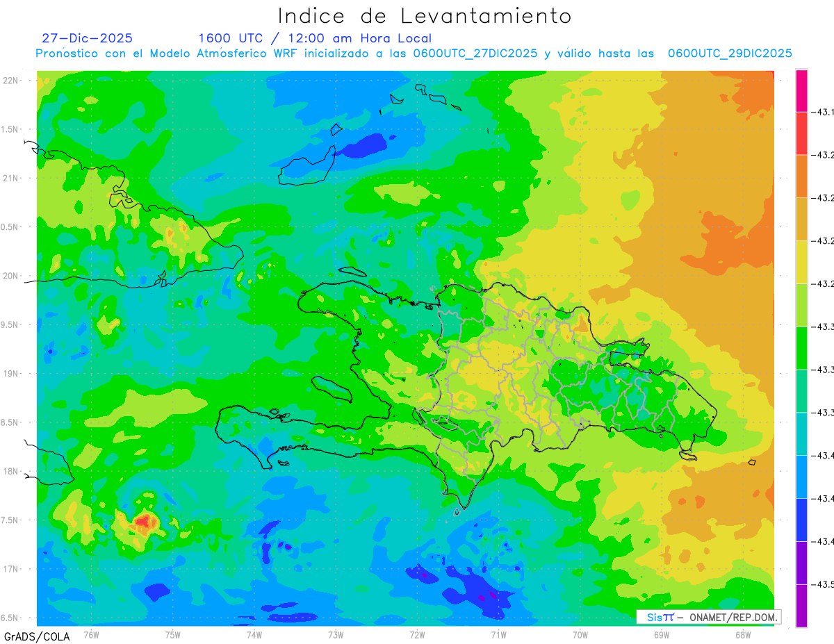Viewport: 834px width, 644px height.
Task: Click the royal blue color bar segment
Action: coord(801,520)
